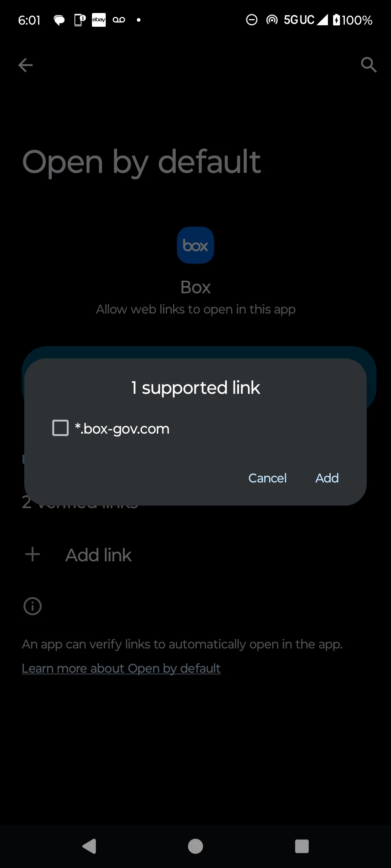Tap the eBay notification icon
The height and width of the screenshot is (868, 391).
point(99,20)
